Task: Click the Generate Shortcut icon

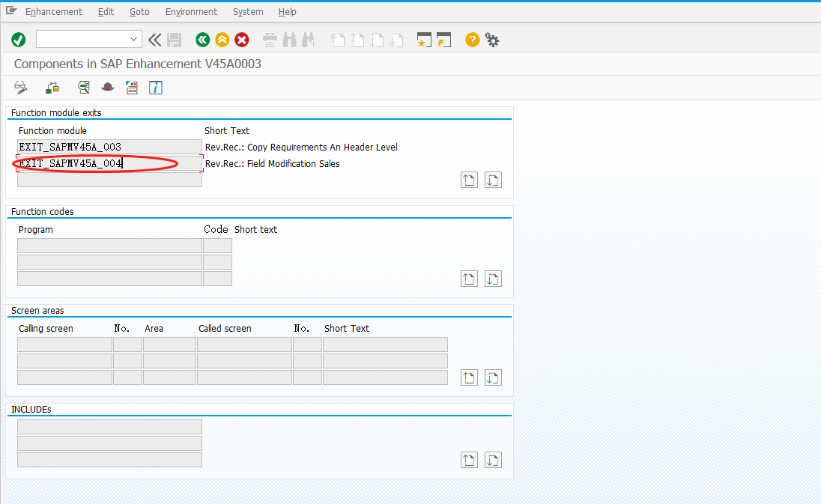Action: (x=443, y=40)
